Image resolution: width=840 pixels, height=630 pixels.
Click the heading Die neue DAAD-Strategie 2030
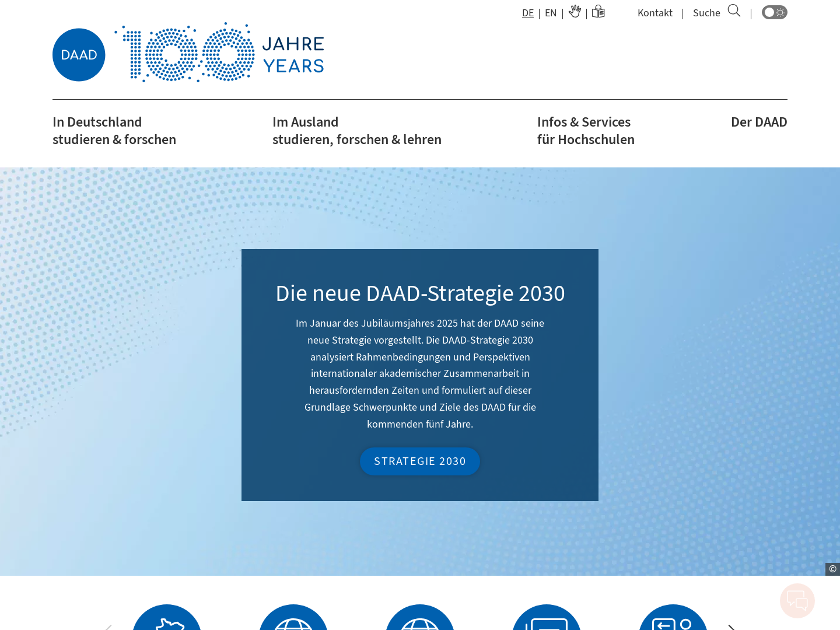[420, 293]
